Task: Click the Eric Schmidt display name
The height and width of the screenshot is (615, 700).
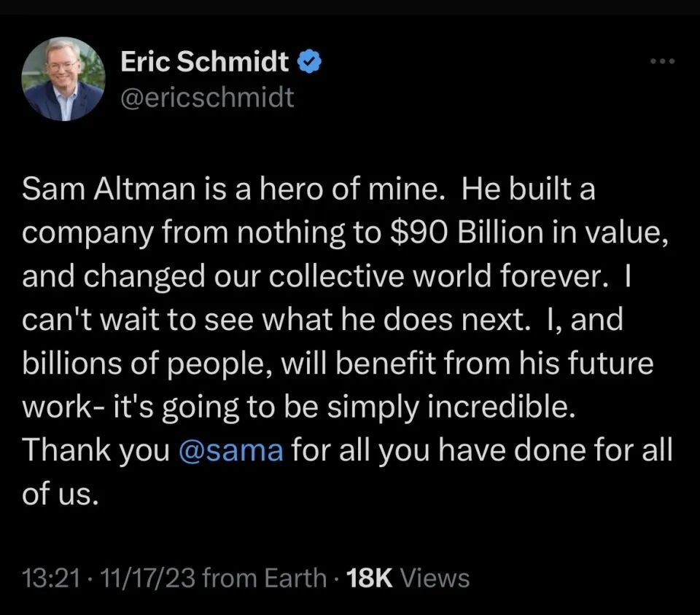Action: click(x=205, y=63)
